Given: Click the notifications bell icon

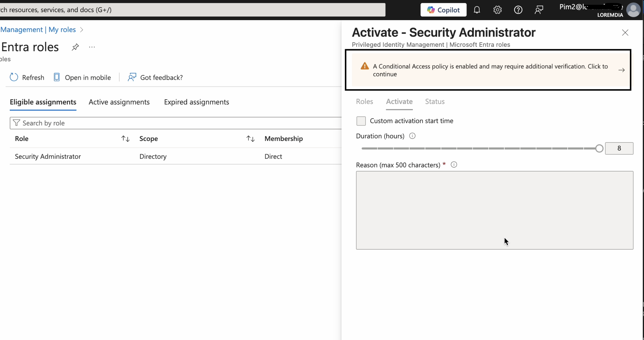Looking at the screenshot, I should point(477,10).
